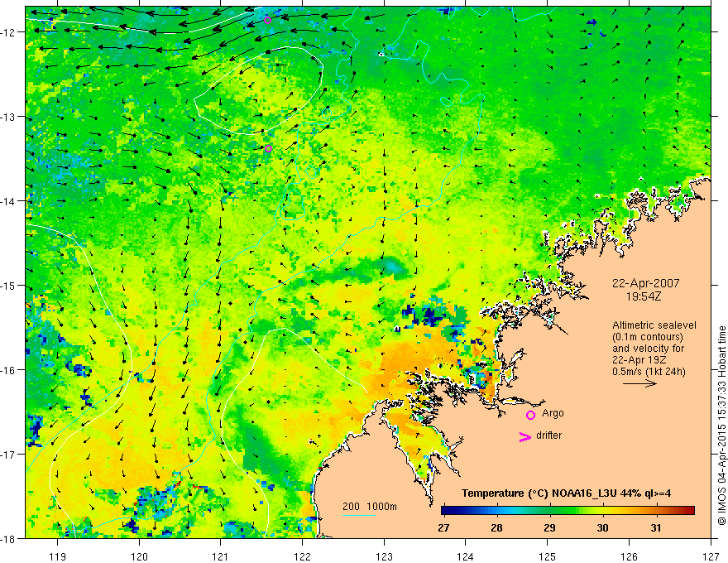This screenshot has width=728, height=563.
Task: Click the magenta drifter arrowhead legend symbol
Action: point(525,437)
